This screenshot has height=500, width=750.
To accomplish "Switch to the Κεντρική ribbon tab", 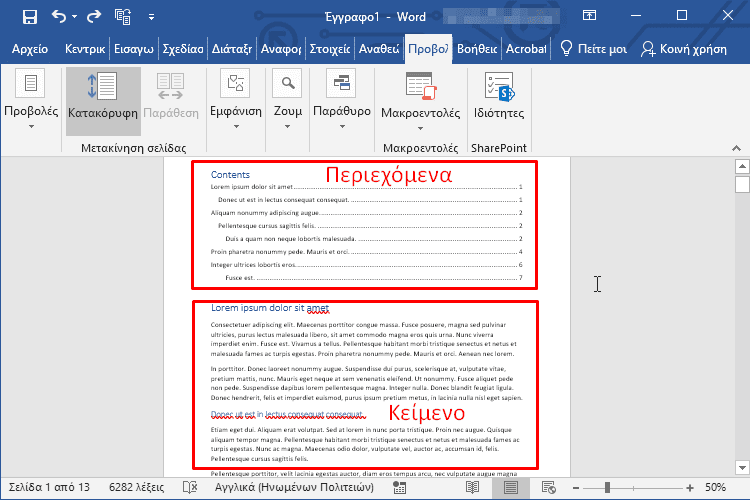I will tap(85, 49).
